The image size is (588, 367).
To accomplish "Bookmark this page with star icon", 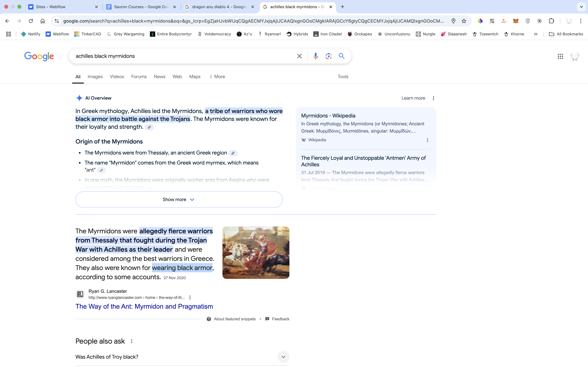I will click(x=464, y=21).
